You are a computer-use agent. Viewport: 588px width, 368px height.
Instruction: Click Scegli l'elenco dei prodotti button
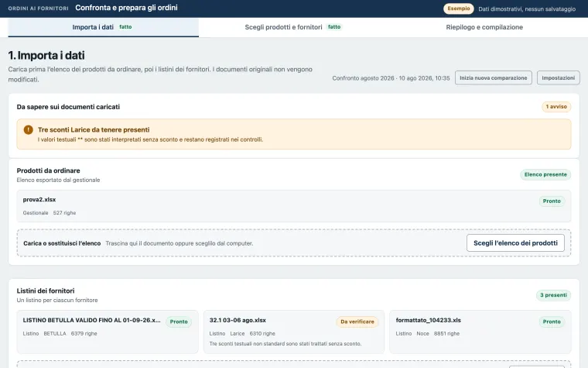[515, 243]
